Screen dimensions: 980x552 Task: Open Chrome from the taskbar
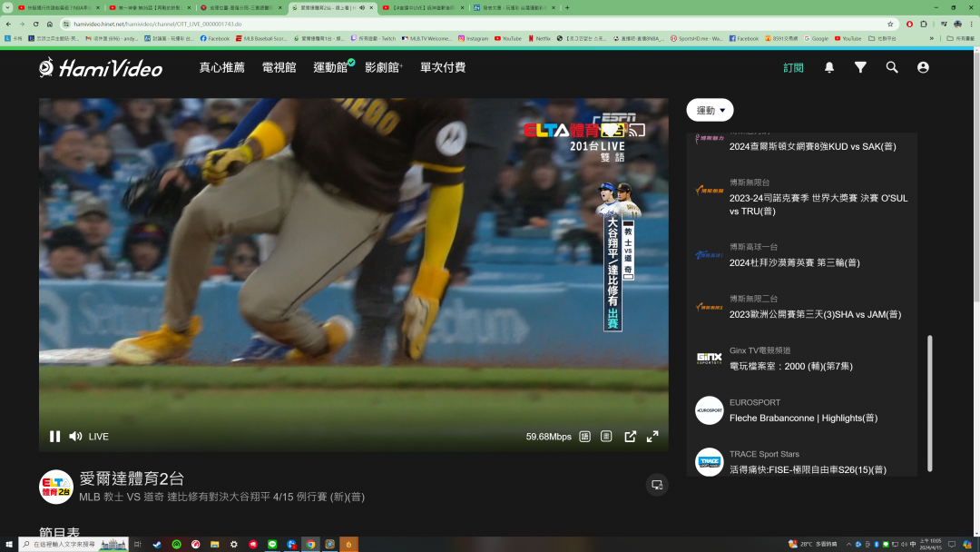[x=310, y=545]
